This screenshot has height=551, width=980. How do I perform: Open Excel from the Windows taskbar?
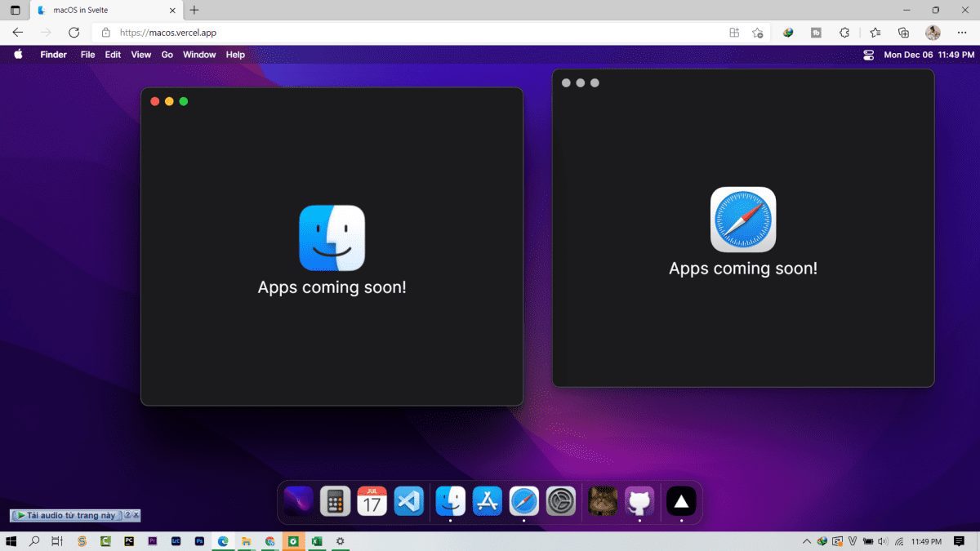pyautogui.click(x=317, y=541)
